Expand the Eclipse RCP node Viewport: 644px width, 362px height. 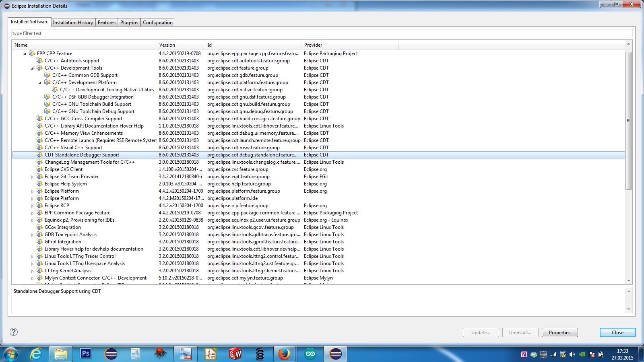pyautogui.click(x=32, y=206)
